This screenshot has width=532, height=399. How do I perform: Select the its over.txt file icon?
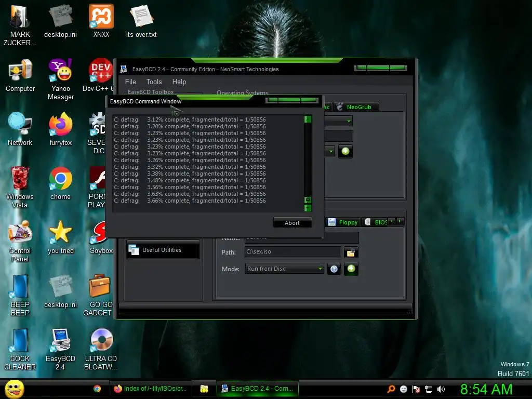click(141, 21)
